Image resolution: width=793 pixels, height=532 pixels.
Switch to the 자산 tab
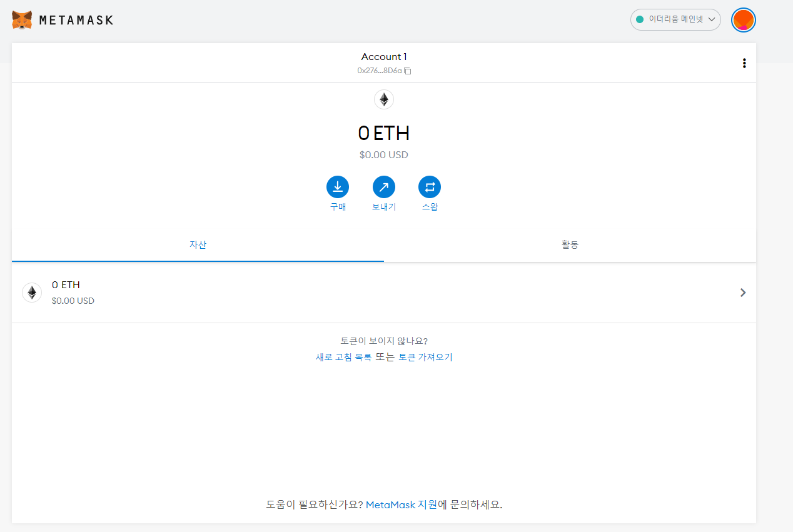198,244
